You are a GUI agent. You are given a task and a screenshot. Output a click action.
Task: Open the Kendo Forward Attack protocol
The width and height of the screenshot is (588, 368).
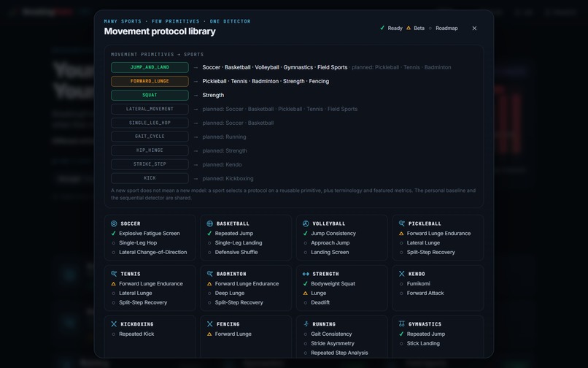425,293
